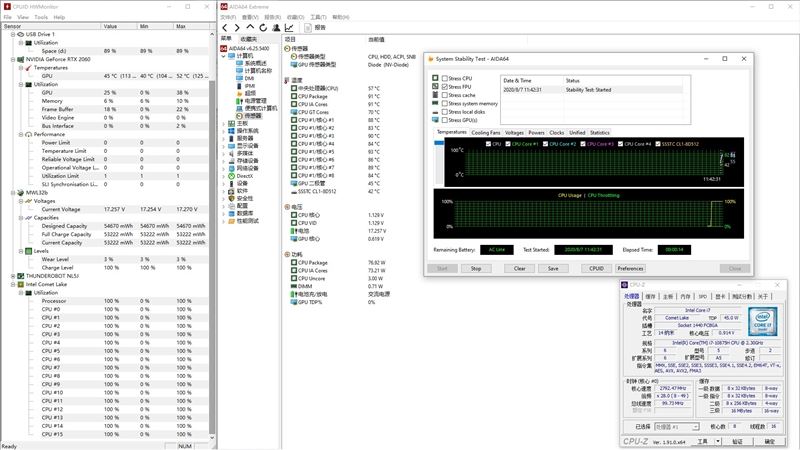Open the processor selection dropdown in CPU-Z
Viewport: 800px width, 450px height.
coord(677,427)
